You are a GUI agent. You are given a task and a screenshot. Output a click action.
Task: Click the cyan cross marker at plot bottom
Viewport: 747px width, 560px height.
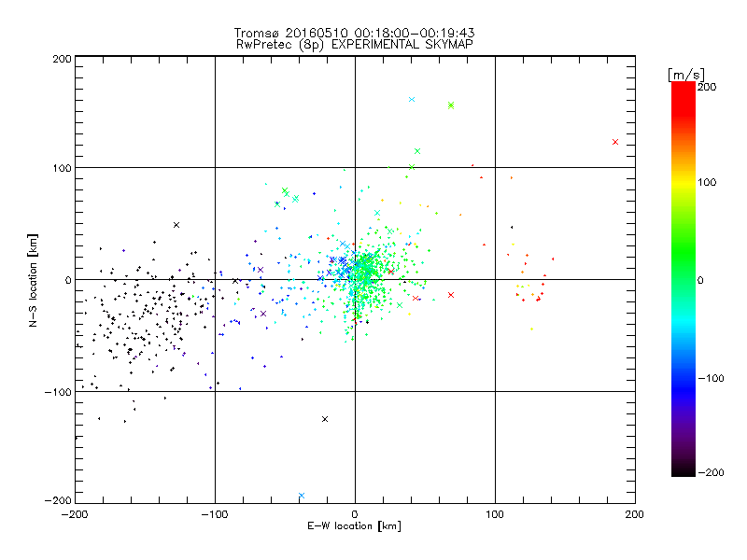point(301,496)
